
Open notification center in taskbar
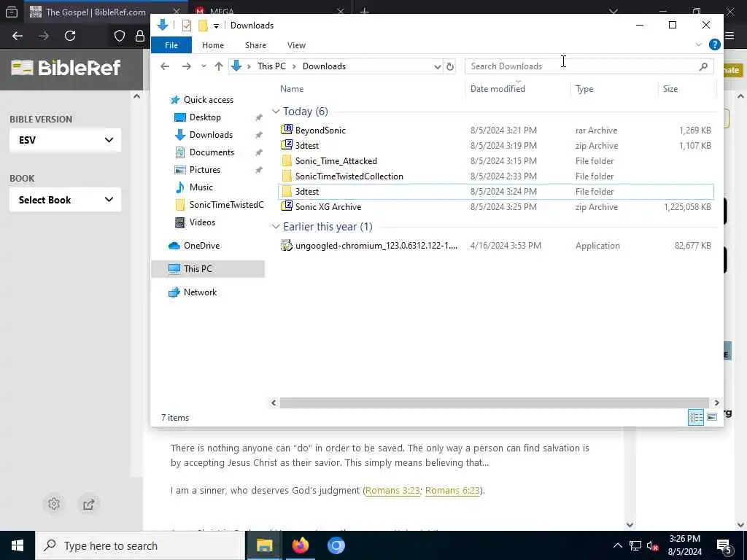tap(724, 546)
